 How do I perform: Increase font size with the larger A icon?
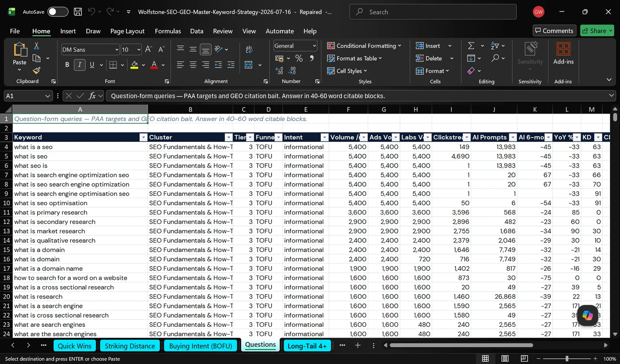[x=149, y=50]
